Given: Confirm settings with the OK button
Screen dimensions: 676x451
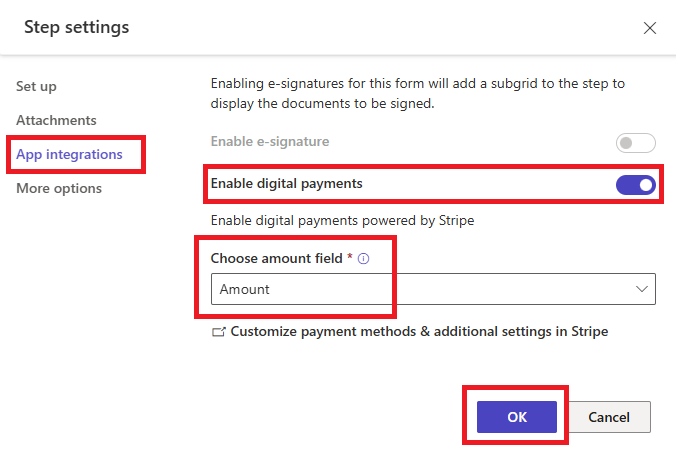Looking at the screenshot, I should tap(516, 417).
